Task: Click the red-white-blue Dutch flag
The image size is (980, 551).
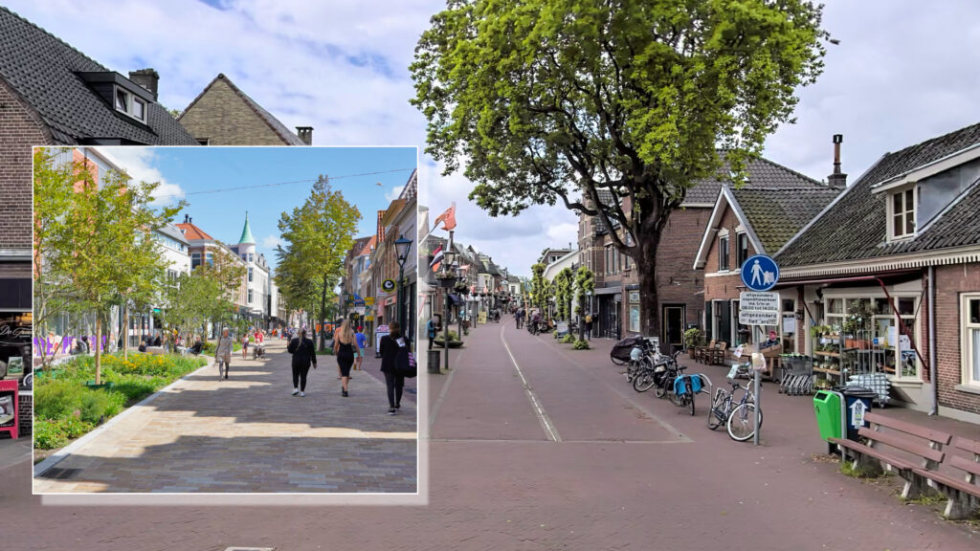Action: (x=436, y=257)
